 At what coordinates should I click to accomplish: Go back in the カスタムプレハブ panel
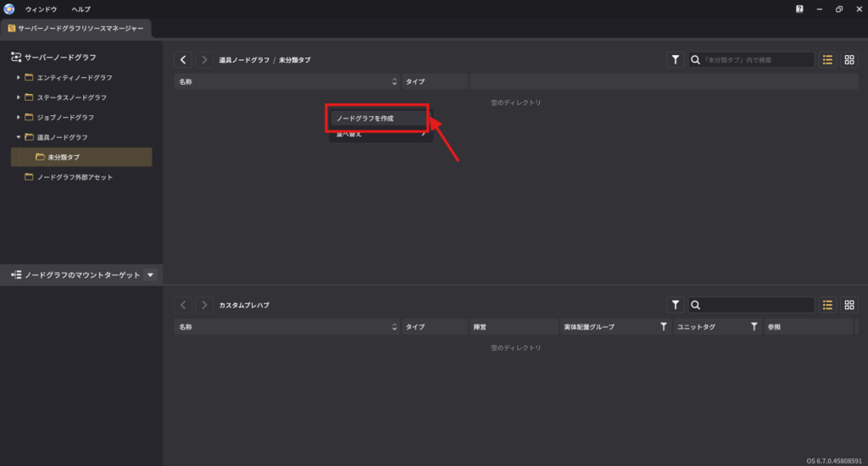tap(183, 305)
